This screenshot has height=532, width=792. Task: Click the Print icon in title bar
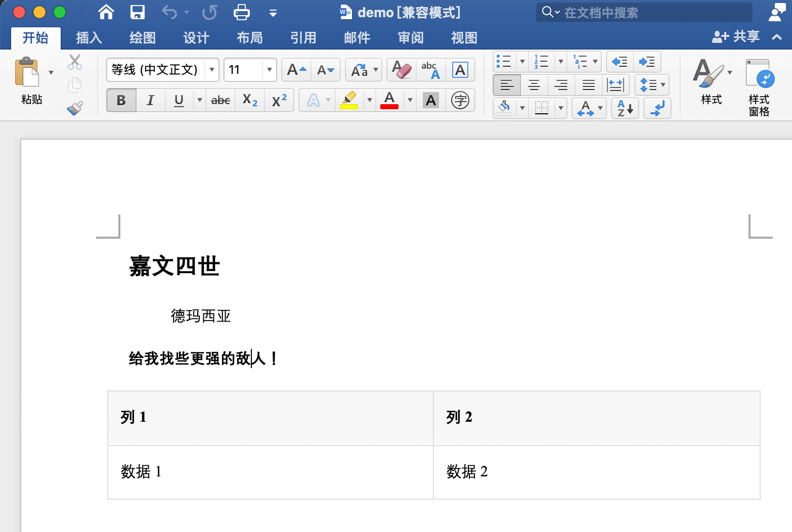[x=241, y=12]
